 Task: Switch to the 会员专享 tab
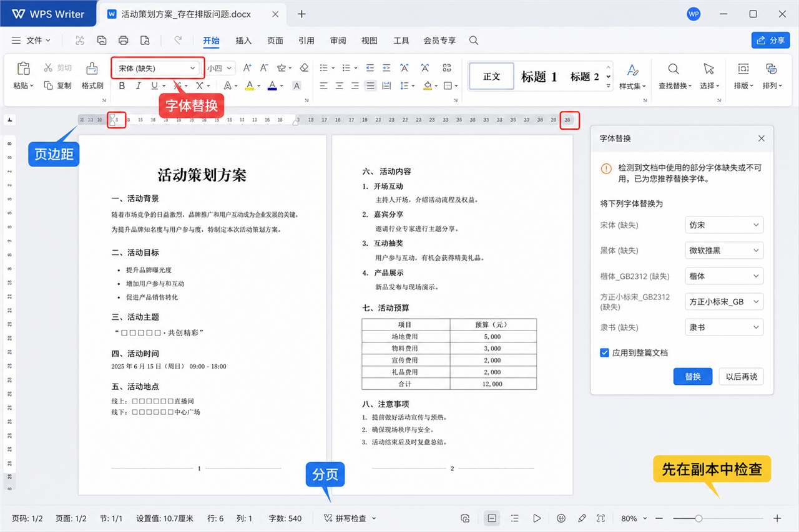(x=439, y=41)
